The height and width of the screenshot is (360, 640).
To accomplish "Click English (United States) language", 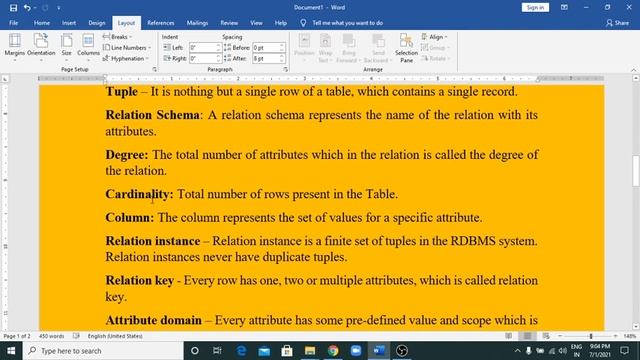I will click(115, 336).
